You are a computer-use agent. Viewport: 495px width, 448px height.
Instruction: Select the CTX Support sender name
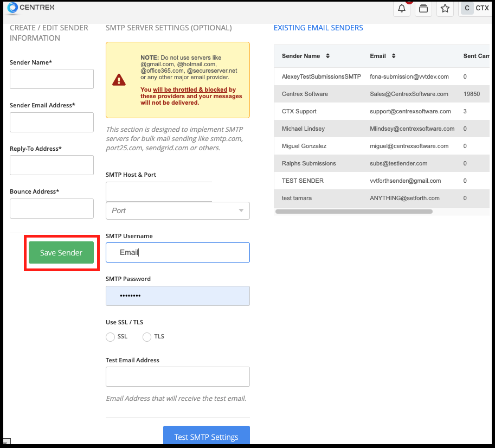(299, 111)
